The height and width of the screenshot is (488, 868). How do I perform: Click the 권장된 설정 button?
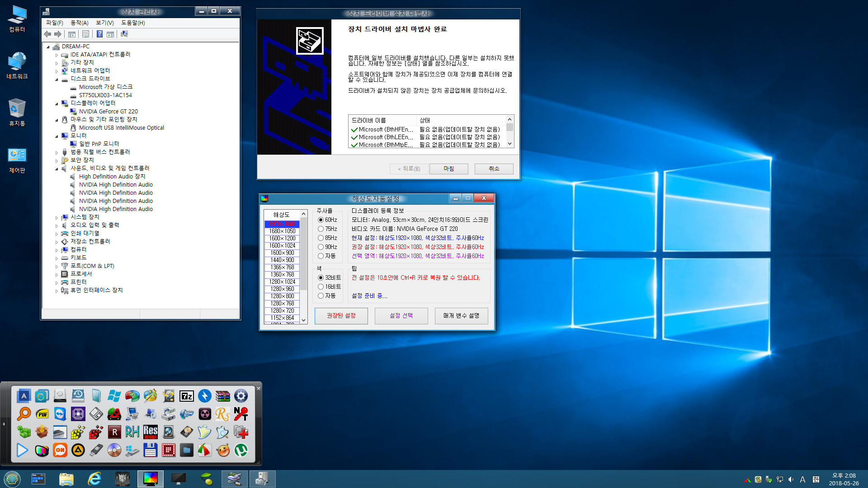(x=341, y=315)
